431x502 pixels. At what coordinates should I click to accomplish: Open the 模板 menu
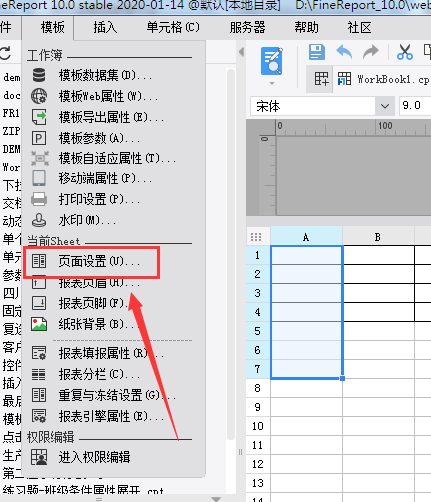(x=53, y=27)
